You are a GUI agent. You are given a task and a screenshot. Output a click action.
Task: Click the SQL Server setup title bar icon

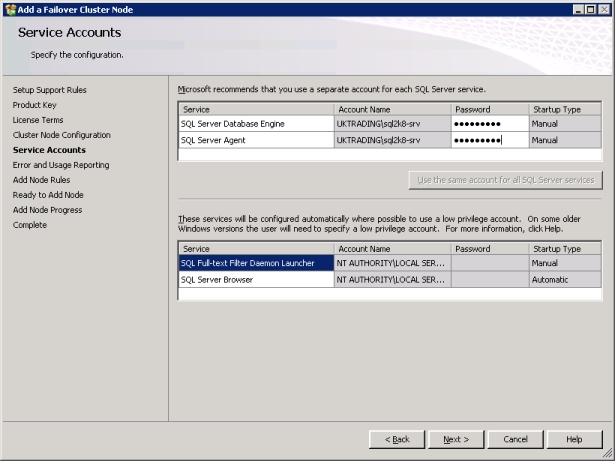(x=11, y=9)
